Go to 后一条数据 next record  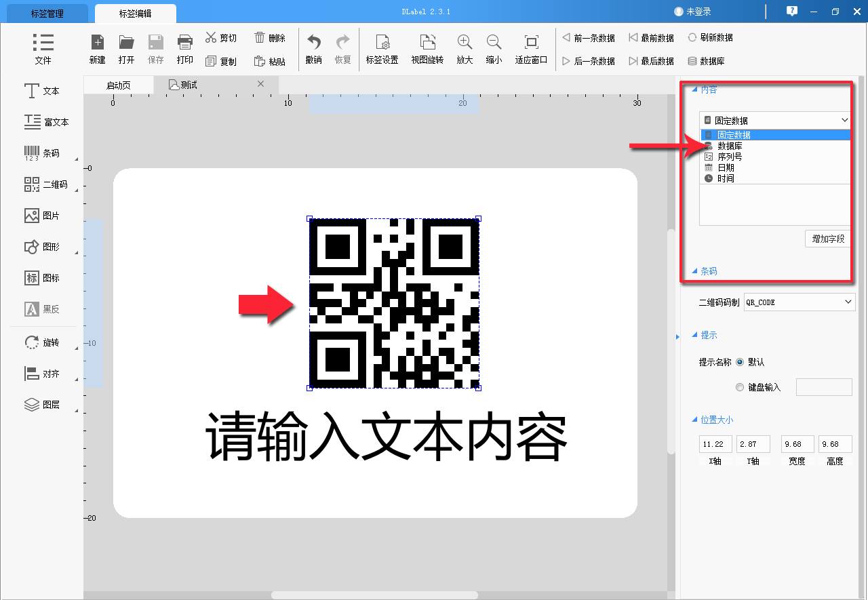tap(588, 61)
